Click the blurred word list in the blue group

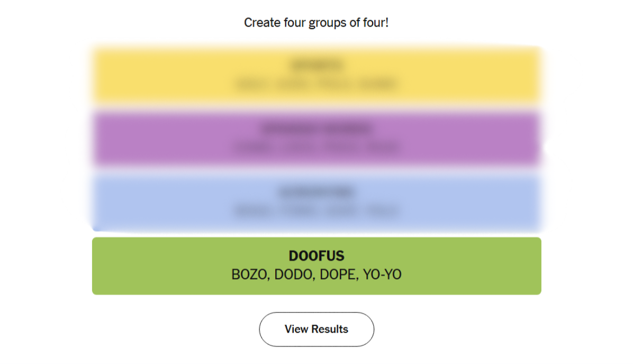[316, 211]
